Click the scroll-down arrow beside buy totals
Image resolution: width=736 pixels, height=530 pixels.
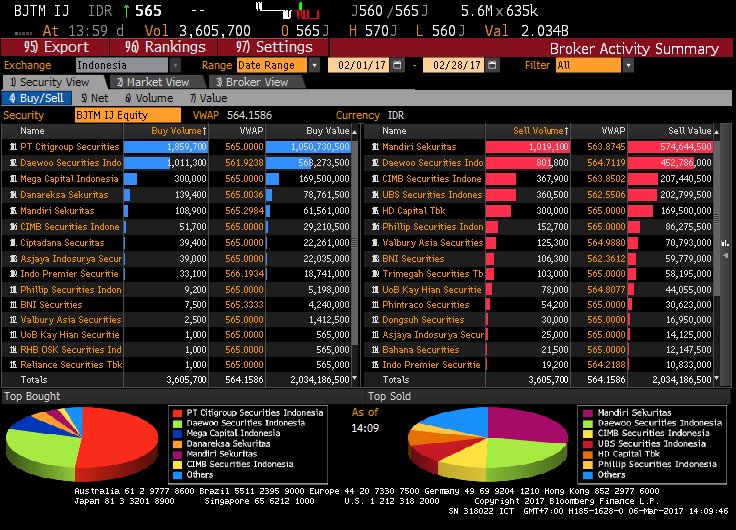(355, 378)
